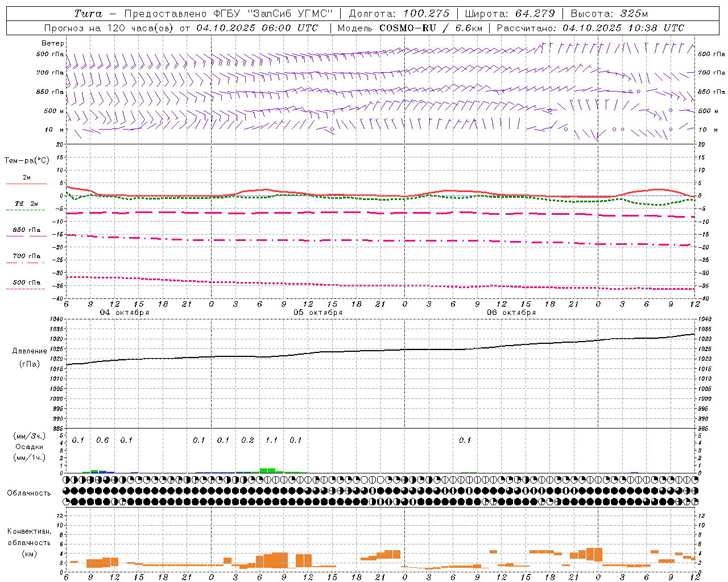
Task: Click the dotted "500 гПа" temperature legend line
Action: tap(25, 289)
